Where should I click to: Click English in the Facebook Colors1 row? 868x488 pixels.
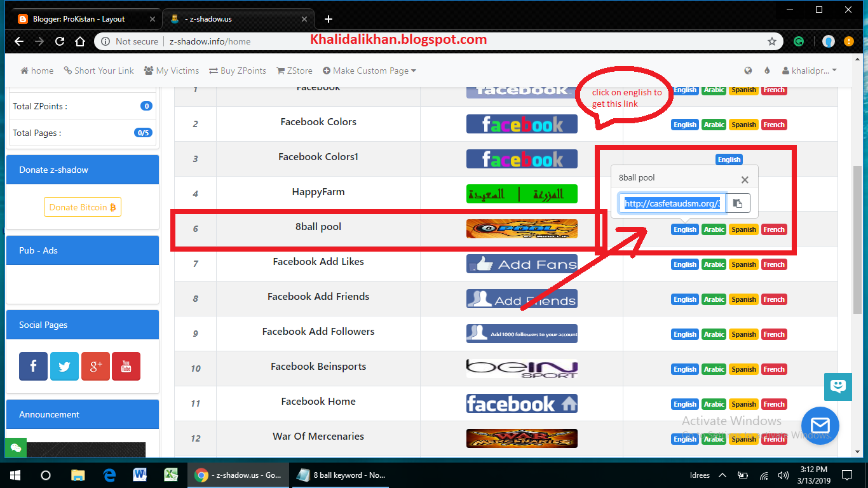pyautogui.click(x=729, y=159)
